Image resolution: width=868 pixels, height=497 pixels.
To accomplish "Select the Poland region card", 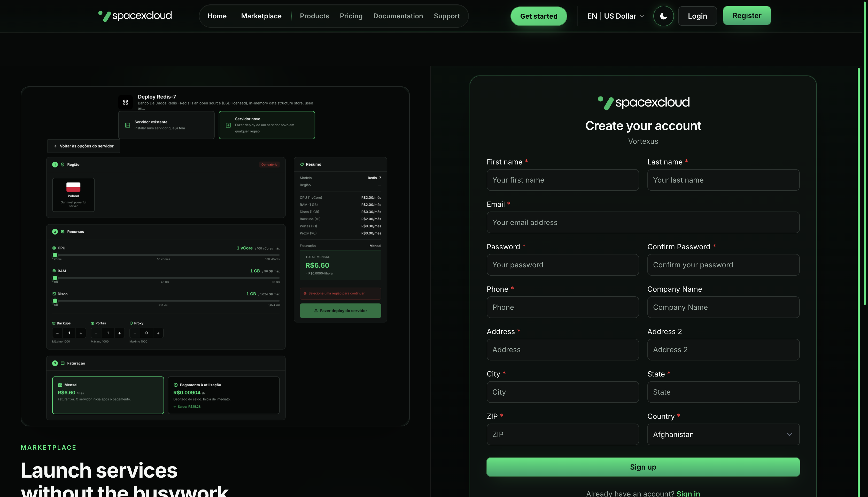I will point(73,195).
